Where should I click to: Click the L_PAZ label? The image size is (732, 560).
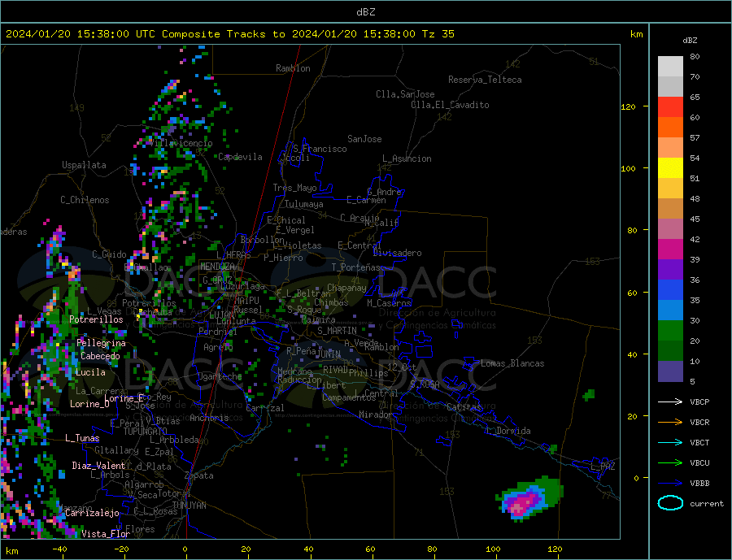coord(603,467)
